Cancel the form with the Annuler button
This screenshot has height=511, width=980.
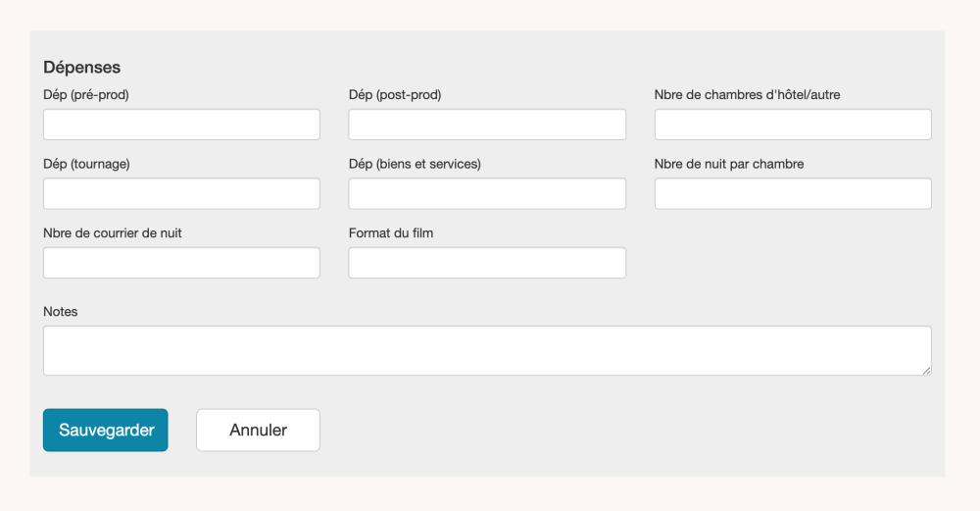(258, 430)
